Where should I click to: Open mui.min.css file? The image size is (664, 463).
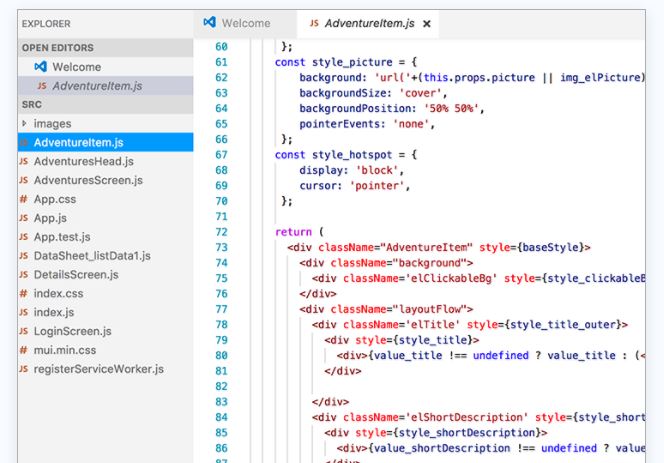(x=105, y=350)
